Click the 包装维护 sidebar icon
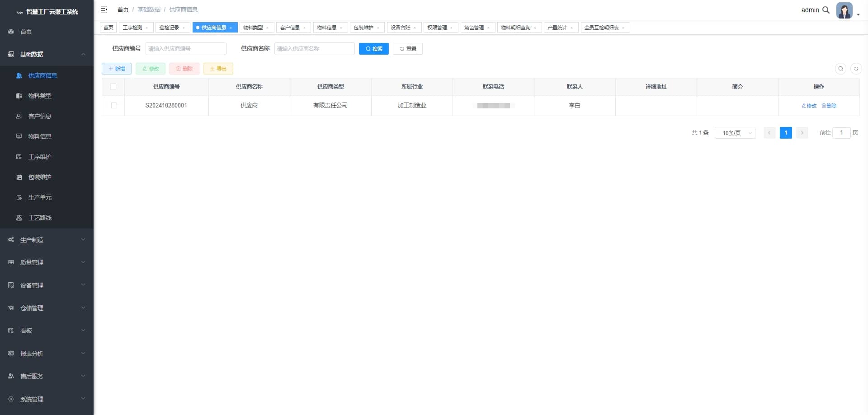 19,177
